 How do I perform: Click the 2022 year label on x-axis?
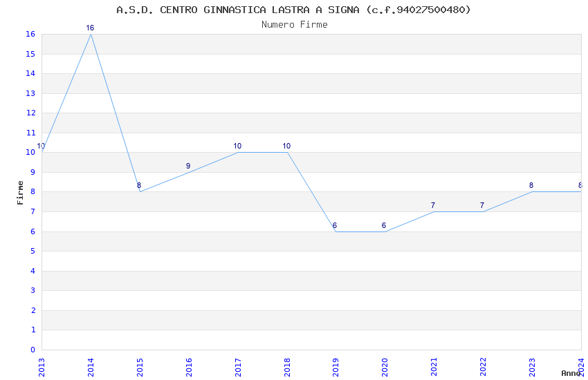pos(484,368)
